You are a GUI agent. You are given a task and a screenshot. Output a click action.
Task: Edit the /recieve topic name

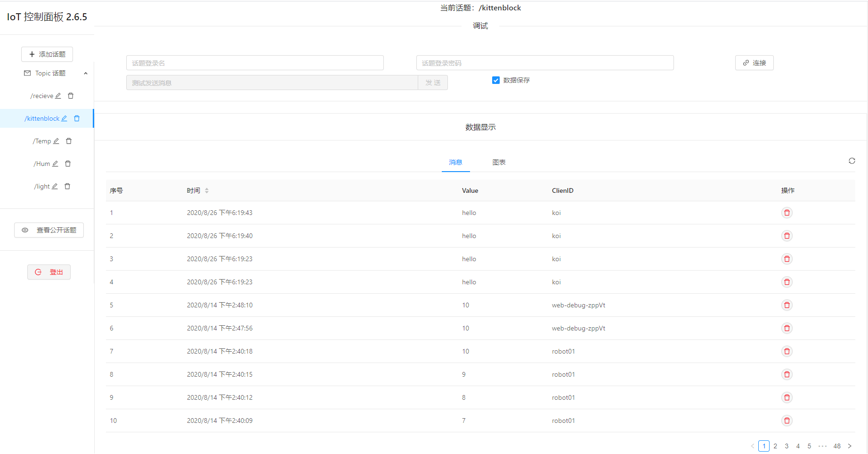point(58,96)
